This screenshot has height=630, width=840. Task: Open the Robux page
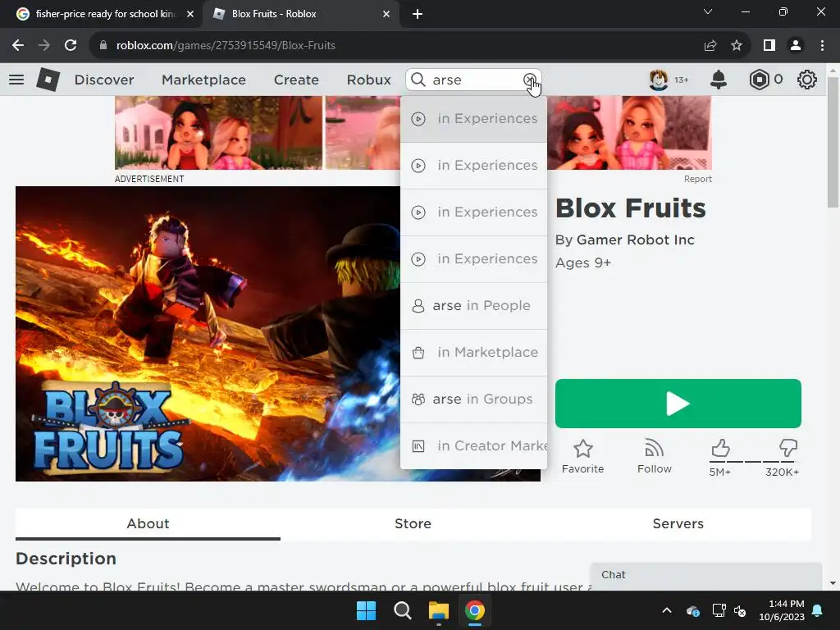pyautogui.click(x=368, y=80)
